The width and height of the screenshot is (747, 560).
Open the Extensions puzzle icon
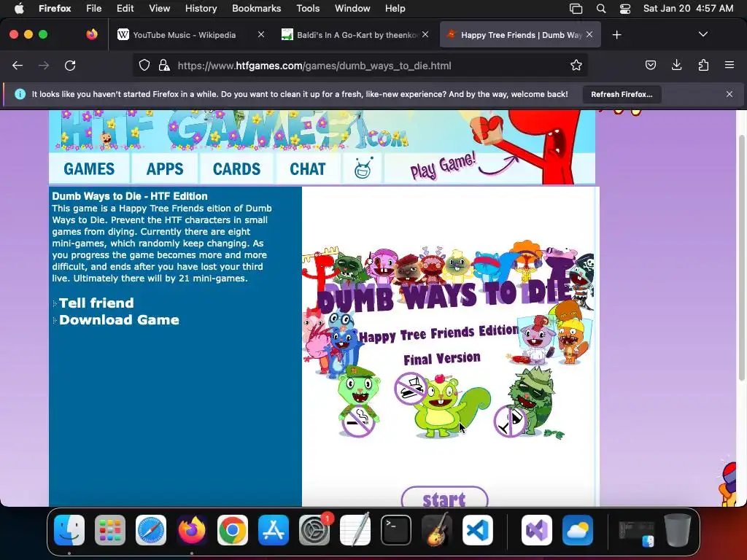pyautogui.click(x=703, y=66)
